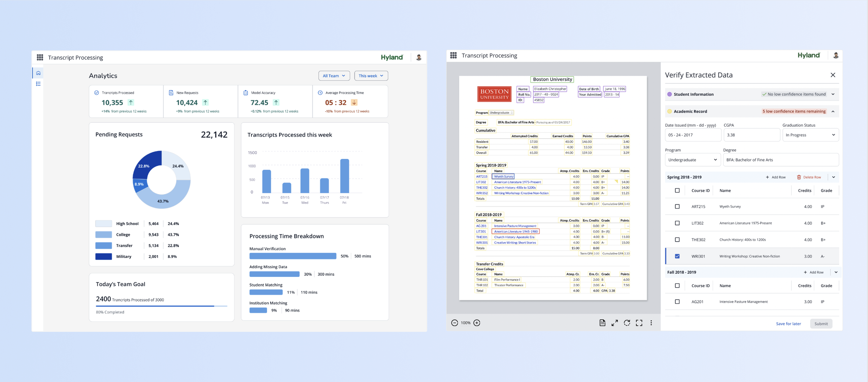
Task: Collapse the Academic Record section
Action: [833, 111]
